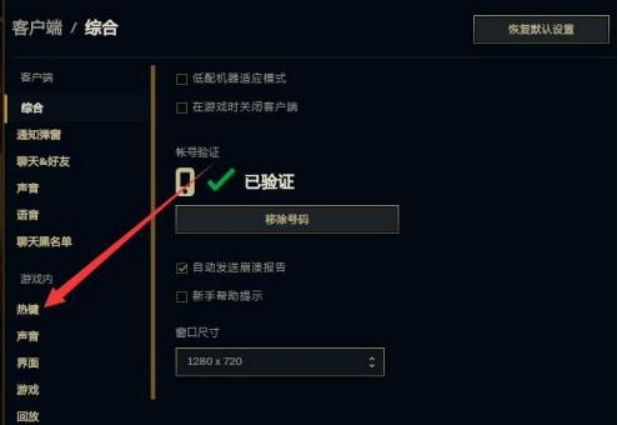Open the 游戏 settings item
Image resolution: width=618 pixels, height=425 pixels.
pos(28,390)
